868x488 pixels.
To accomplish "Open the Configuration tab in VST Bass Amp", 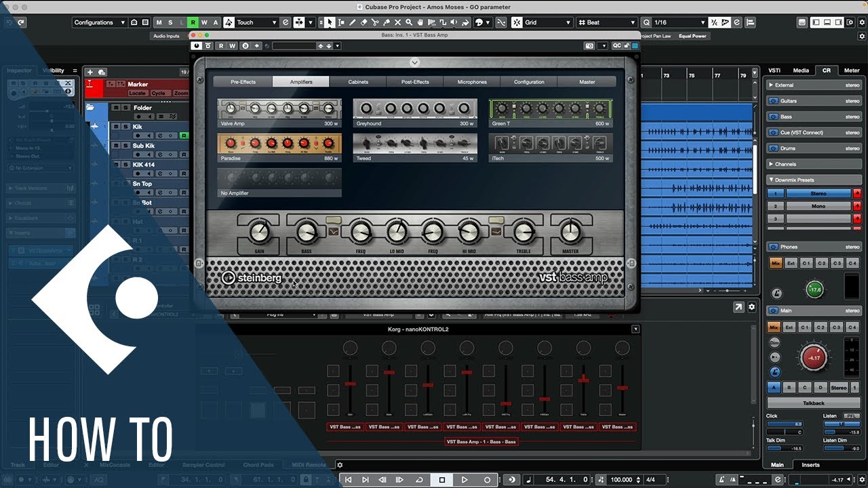I will pos(529,82).
